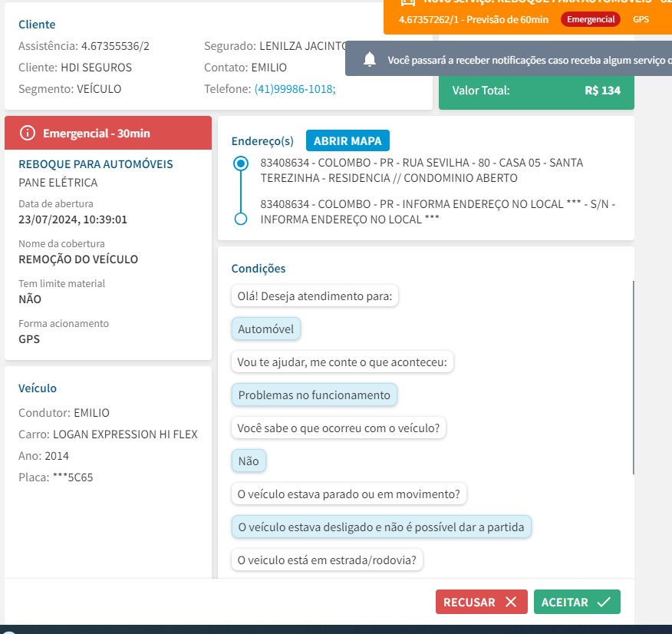Click the 'Olá! Deseja atendimento para:' message
Screen dimensions: 672x634
tap(315, 296)
